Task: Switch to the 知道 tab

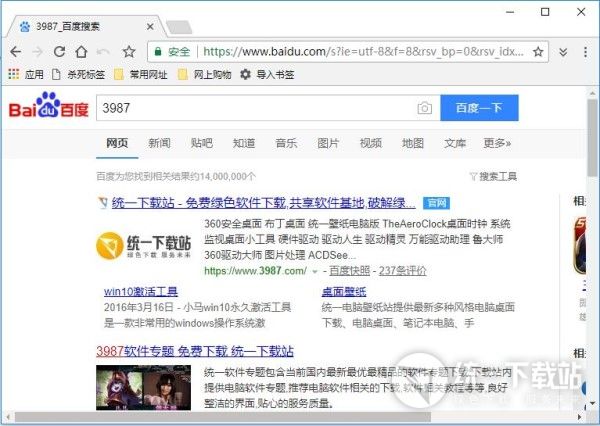Action: [244, 143]
